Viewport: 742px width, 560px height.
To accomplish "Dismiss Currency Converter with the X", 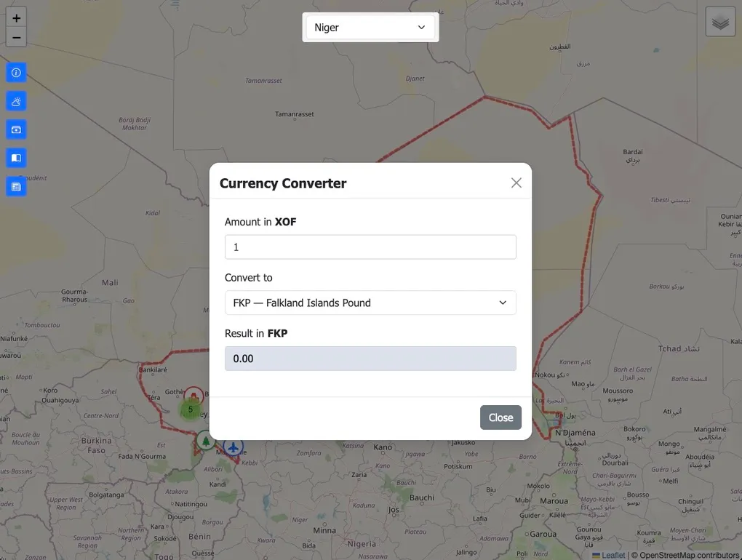I will 516,183.
